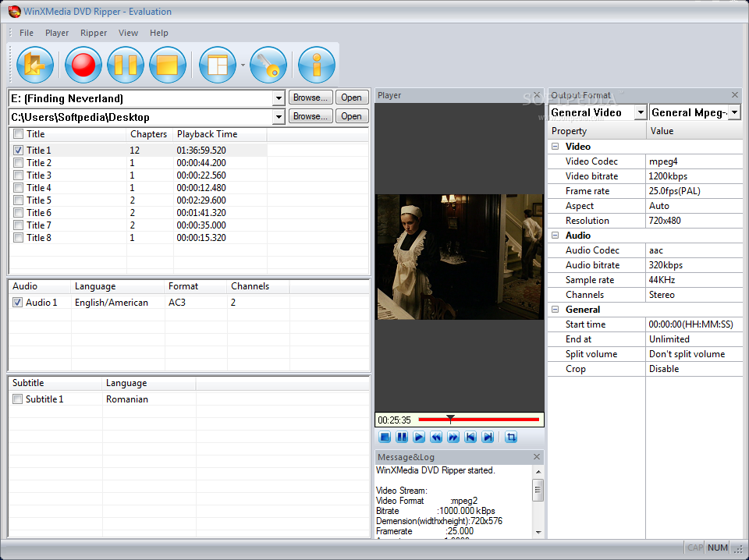The width and height of the screenshot is (749, 560).
Task: Enable the Subtitle 1 checkbox
Action: pyautogui.click(x=18, y=399)
